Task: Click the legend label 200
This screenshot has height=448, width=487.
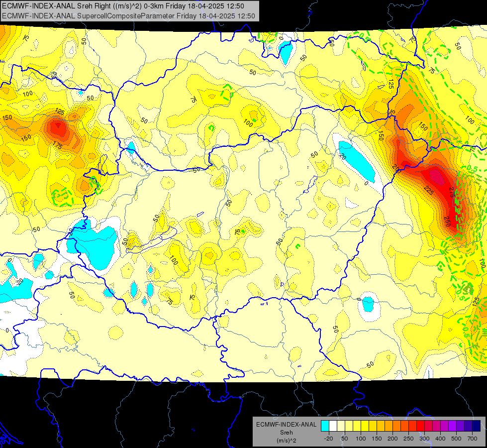Action: point(392,439)
